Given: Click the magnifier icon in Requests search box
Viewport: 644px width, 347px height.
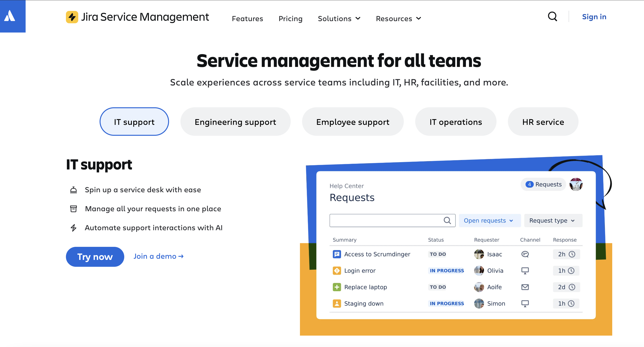Looking at the screenshot, I should click(447, 220).
